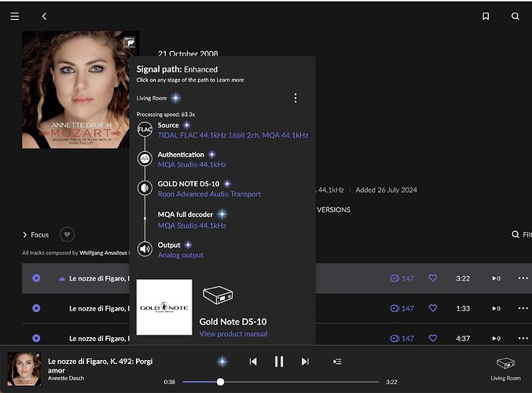
Task: Open MQA Studio 44.1kHz under Authentication
Action: [x=192, y=164]
